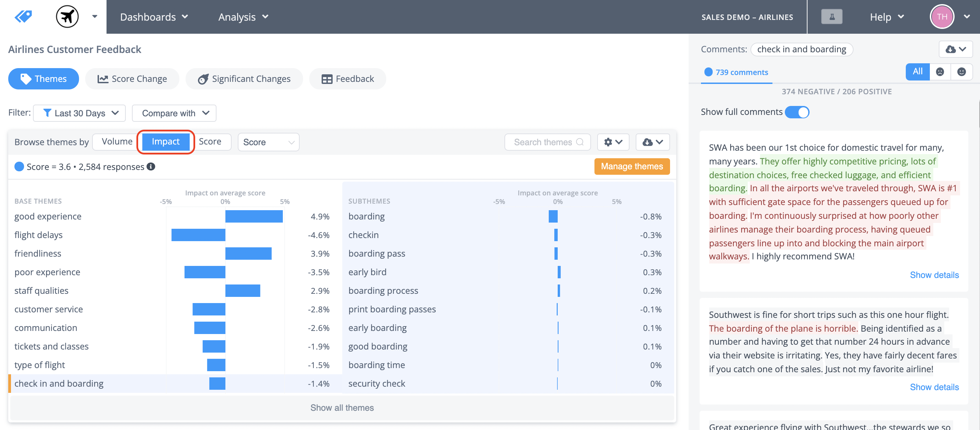Expand the Compare with dropdown

(174, 113)
